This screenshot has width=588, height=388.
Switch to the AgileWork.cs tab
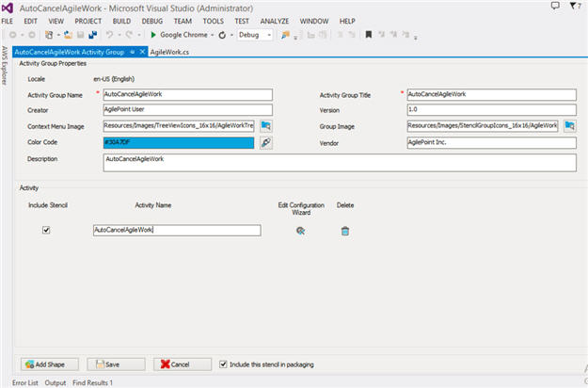[x=169, y=52]
